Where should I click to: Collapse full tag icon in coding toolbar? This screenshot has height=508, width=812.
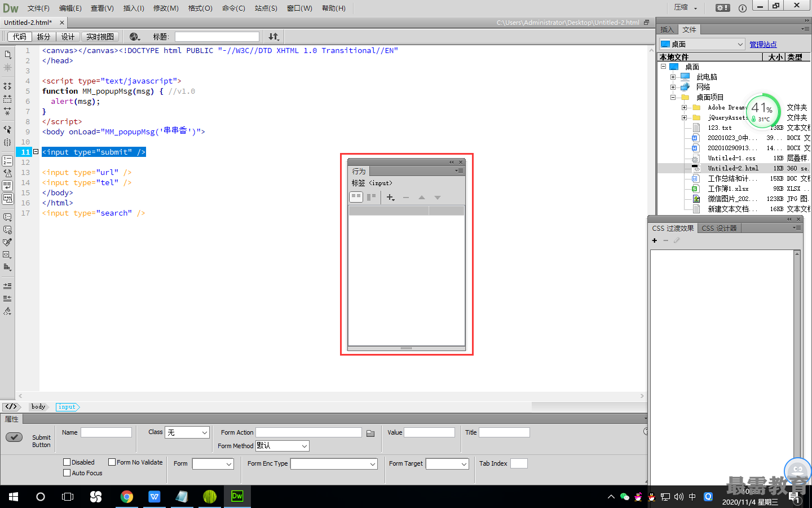[7, 86]
